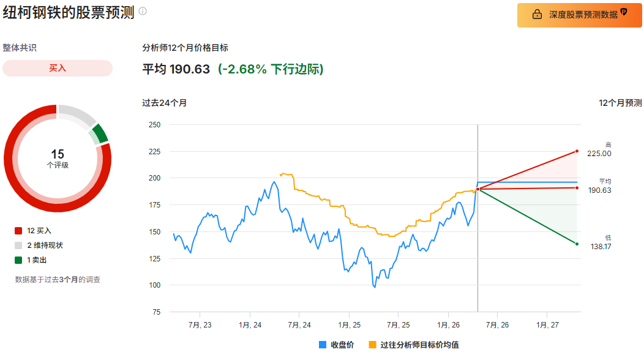
Task: Click the gray 维持现状 legend square
Action: point(18,245)
